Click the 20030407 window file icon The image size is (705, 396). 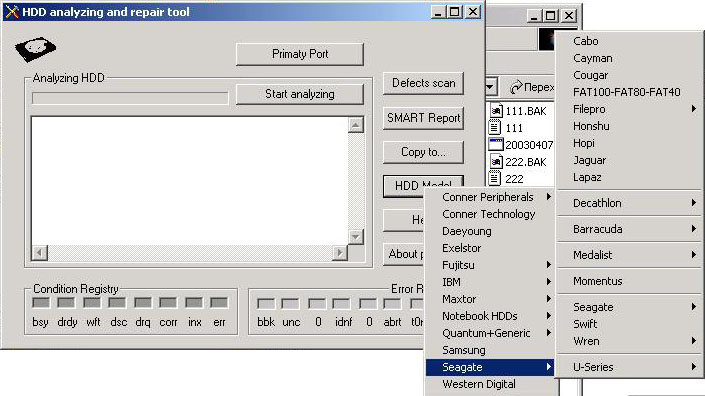click(x=495, y=144)
